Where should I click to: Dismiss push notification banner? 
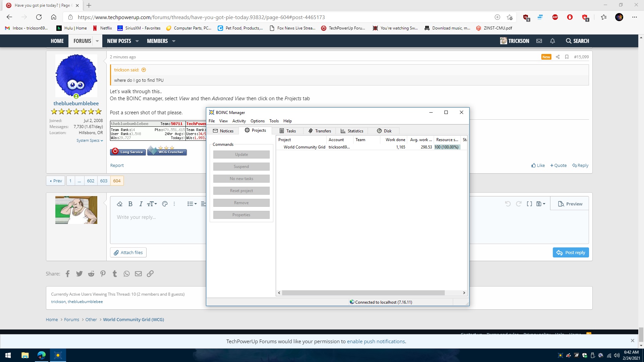[633, 341]
